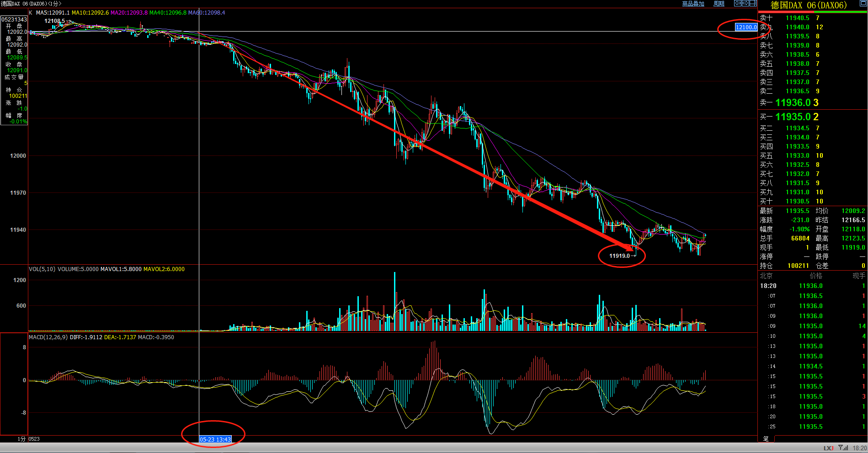Click the 最新 11935.5 last price
The image size is (868, 453).
point(798,211)
